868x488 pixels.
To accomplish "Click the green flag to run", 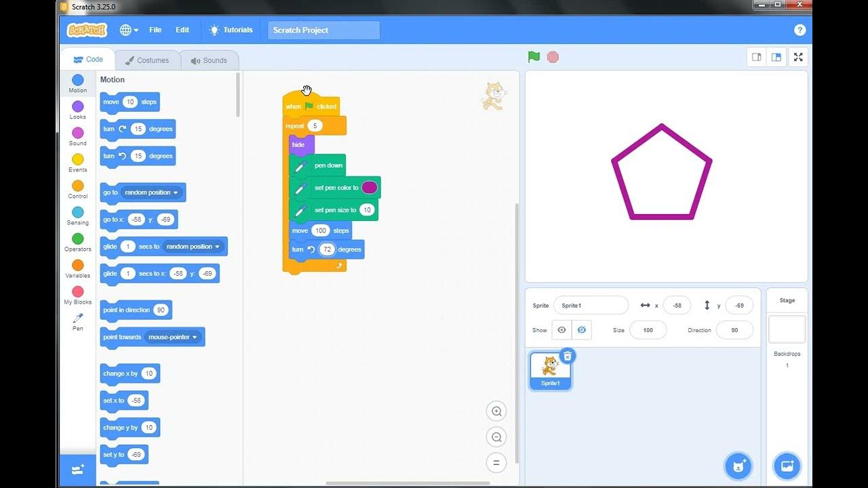I will [x=534, y=57].
